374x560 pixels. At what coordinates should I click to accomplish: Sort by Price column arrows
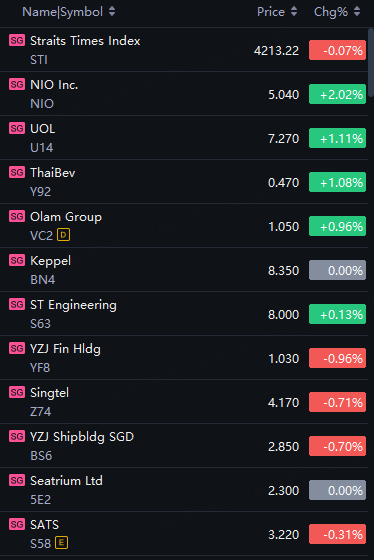(x=294, y=11)
